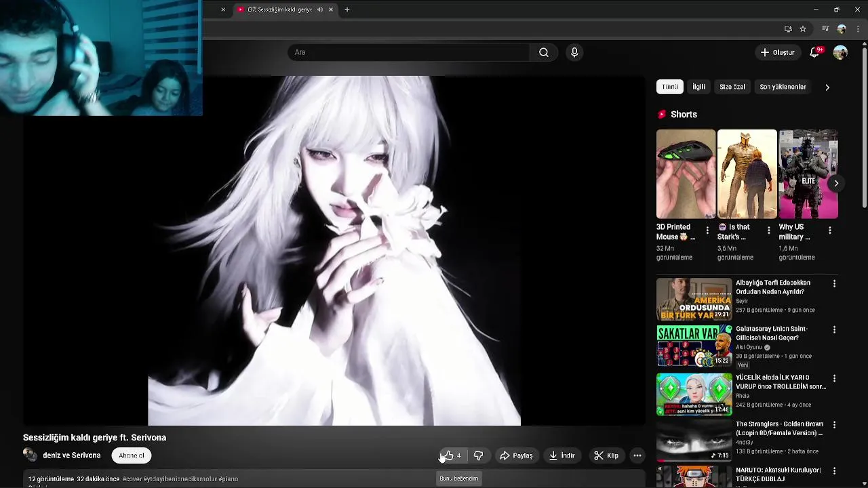This screenshot has height=488, width=868.
Task: Open Is that Stark's short
Action: click(x=747, y=174)
